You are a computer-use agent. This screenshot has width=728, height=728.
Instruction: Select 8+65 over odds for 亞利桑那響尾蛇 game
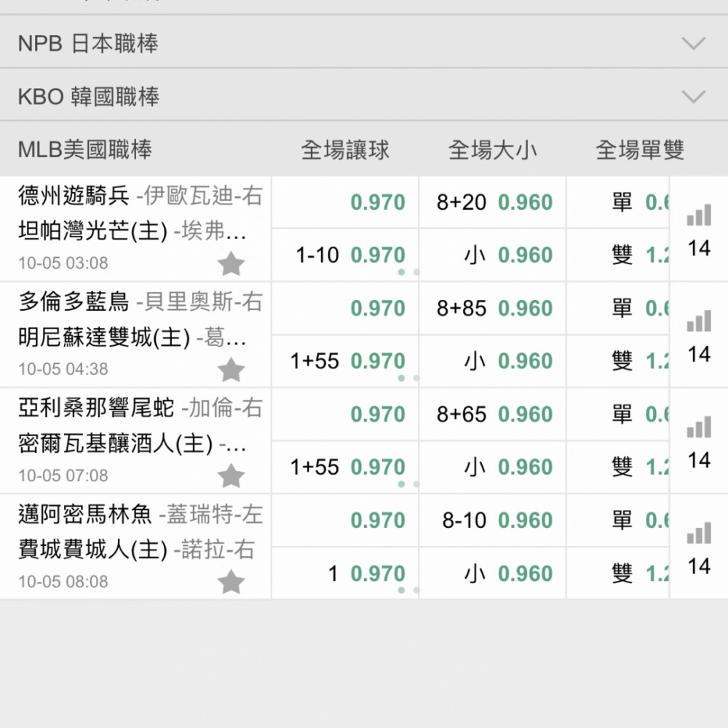(493, 414)
